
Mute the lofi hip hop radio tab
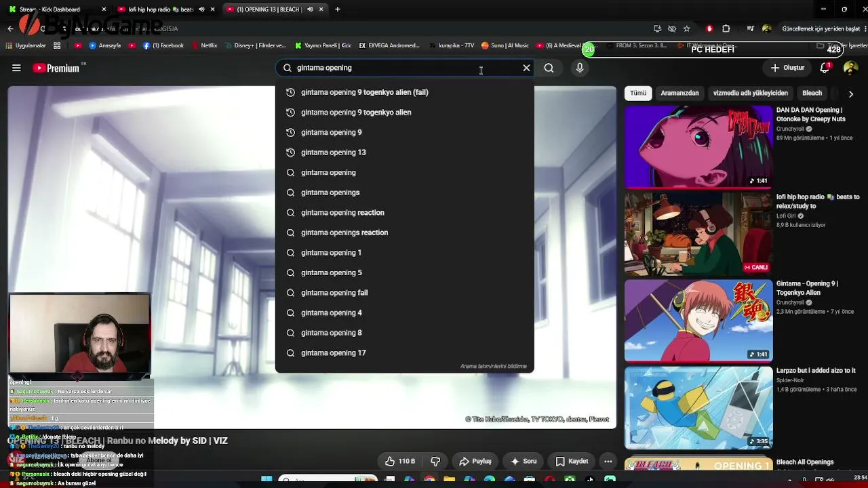point(201,9)
